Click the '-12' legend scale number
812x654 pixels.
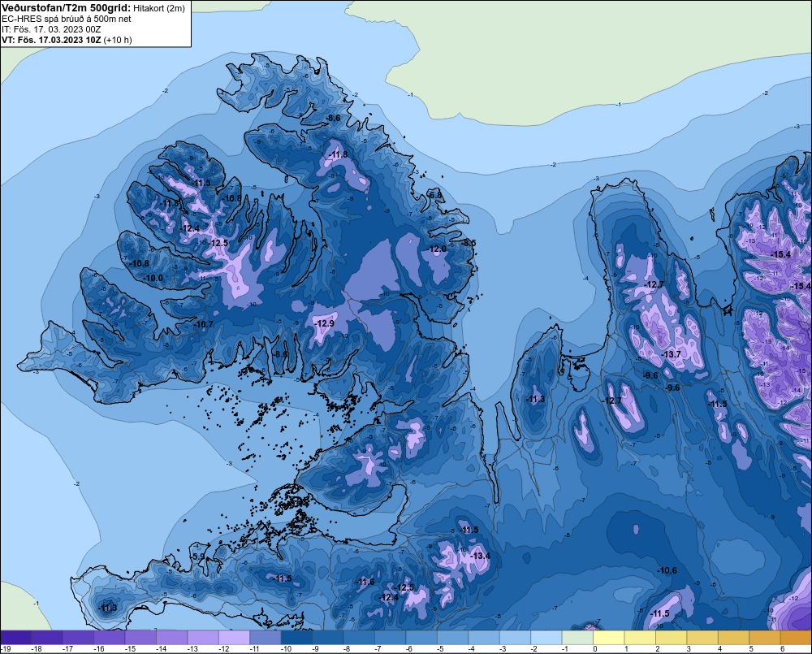tap(224, 649)
